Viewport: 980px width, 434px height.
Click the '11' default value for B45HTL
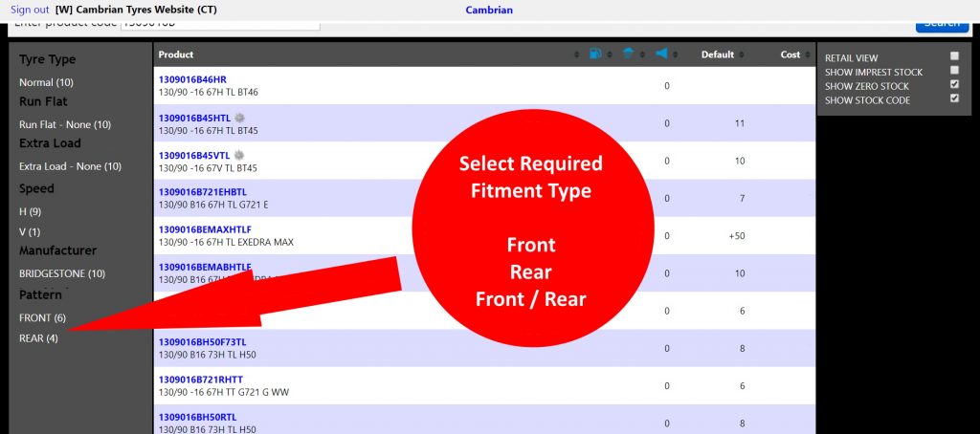[740, 123]
